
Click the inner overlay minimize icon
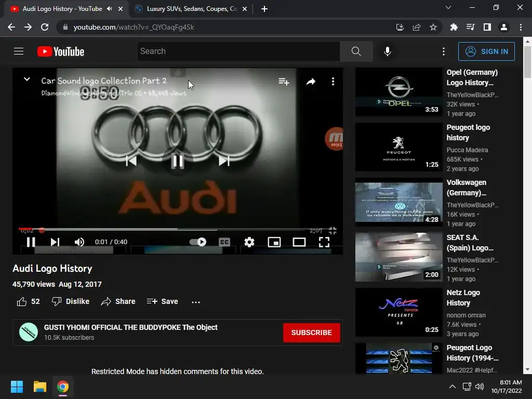point(332,231)
